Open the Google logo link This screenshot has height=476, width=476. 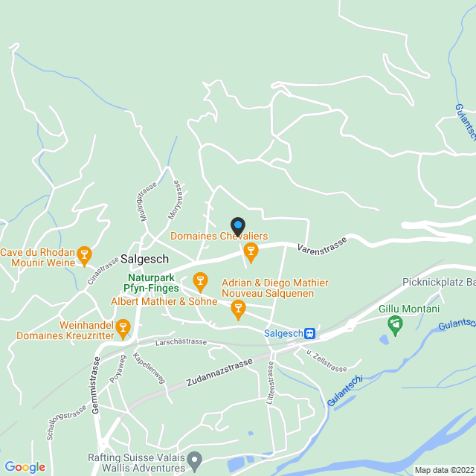point(25,467)
